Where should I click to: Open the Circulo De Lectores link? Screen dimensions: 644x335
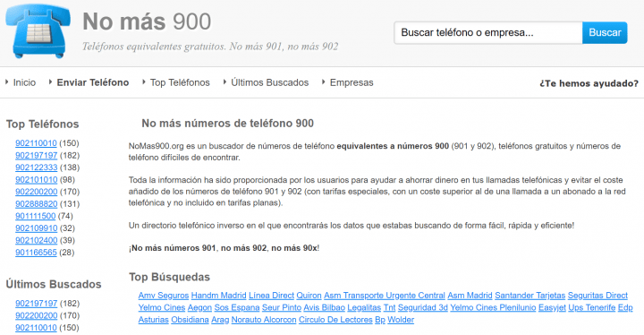click(x=335, y=320)
